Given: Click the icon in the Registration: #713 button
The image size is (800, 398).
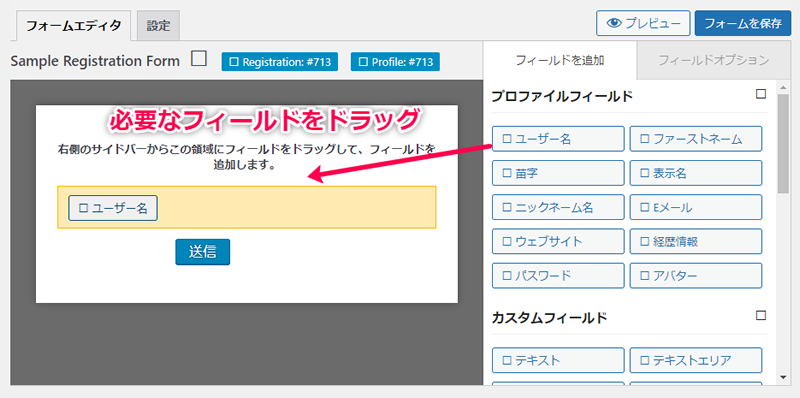Looking at the screenshot, I should pyautogui.click(x=234, y=62).
